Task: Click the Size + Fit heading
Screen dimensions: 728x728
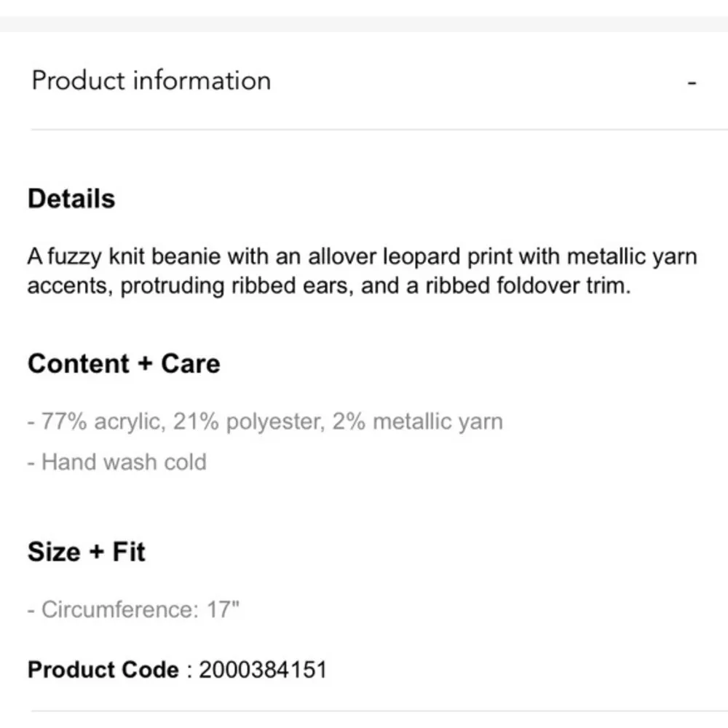Action: [x=87, y=551]
